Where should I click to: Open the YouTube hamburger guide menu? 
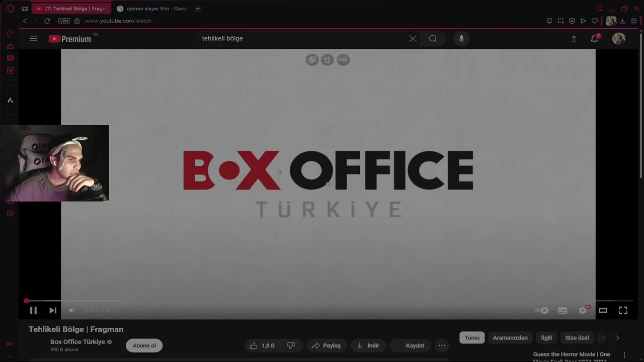click(x=34, y=38)
